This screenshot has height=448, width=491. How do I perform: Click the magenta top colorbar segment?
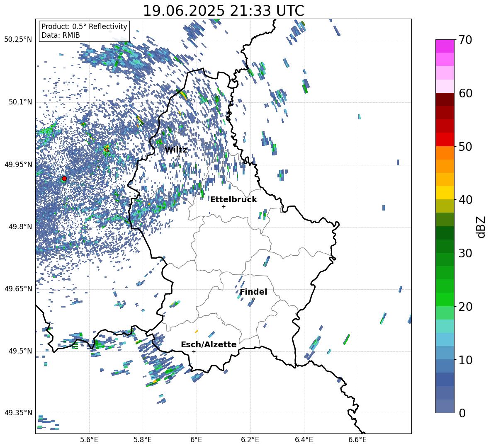pos(445,46)
